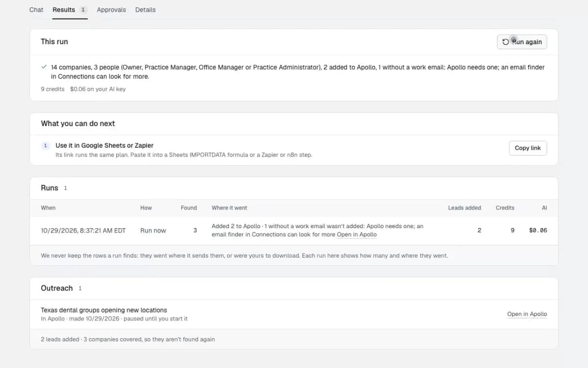Select the Results tab
The width and height of the screenshot is (588, 368).
(x=70, y=10)
